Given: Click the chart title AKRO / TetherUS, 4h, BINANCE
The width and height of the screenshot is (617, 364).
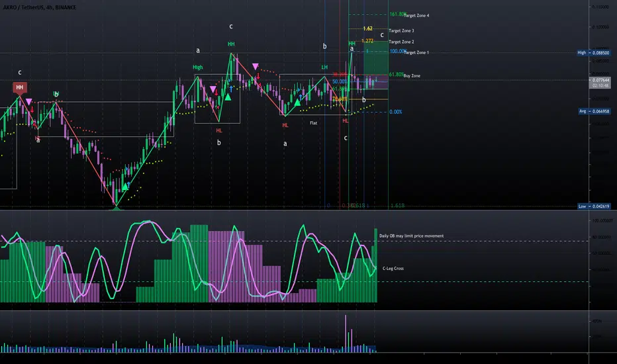Looking at the screenshot, I should pos(39,7).
